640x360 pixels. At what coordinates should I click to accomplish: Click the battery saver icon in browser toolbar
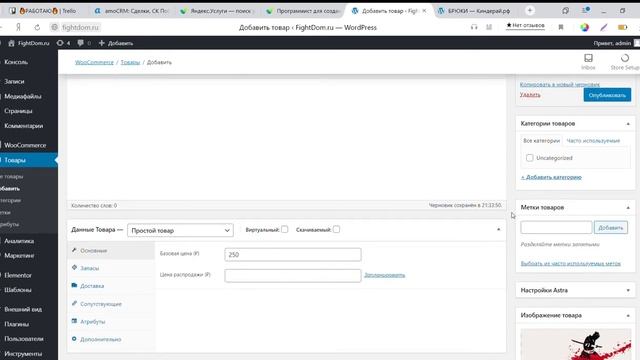click(x=622, y=27)
